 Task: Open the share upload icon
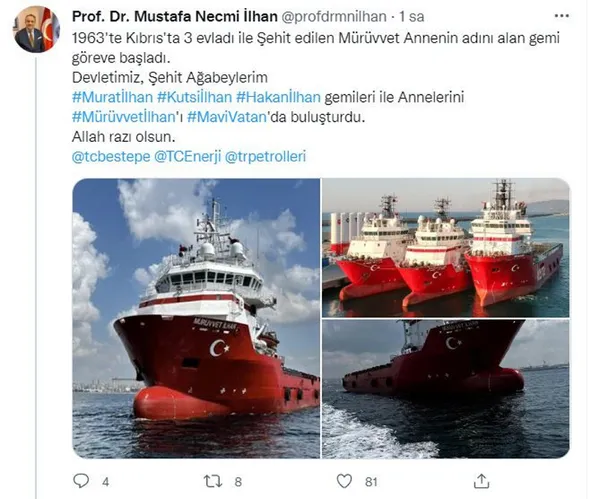pyautogui.click(x=481, y=481)
